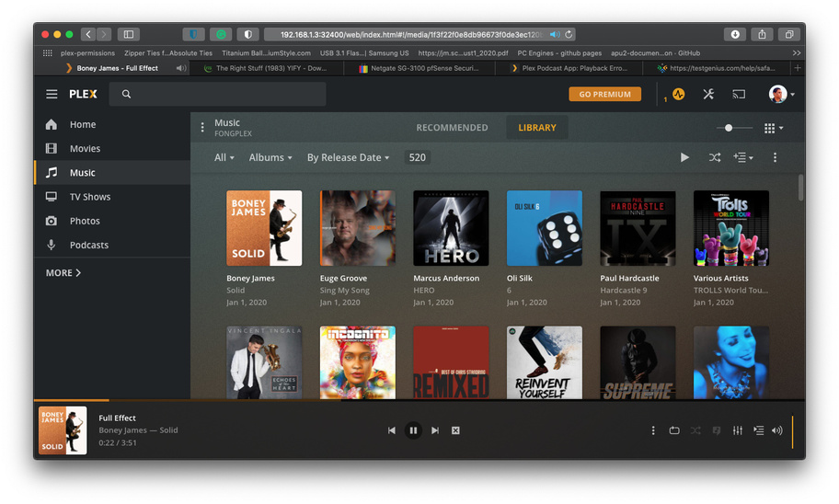
Task: Open the By Release Date sort dropdown
Action: (x=348, y=157)
